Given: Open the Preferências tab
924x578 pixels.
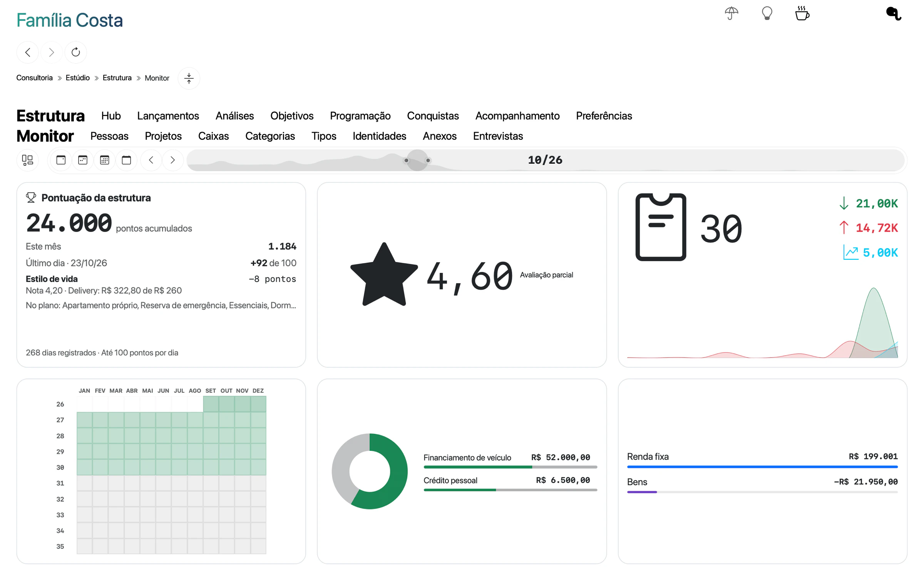Looking at the screenshot, I should tap(604, 116).
